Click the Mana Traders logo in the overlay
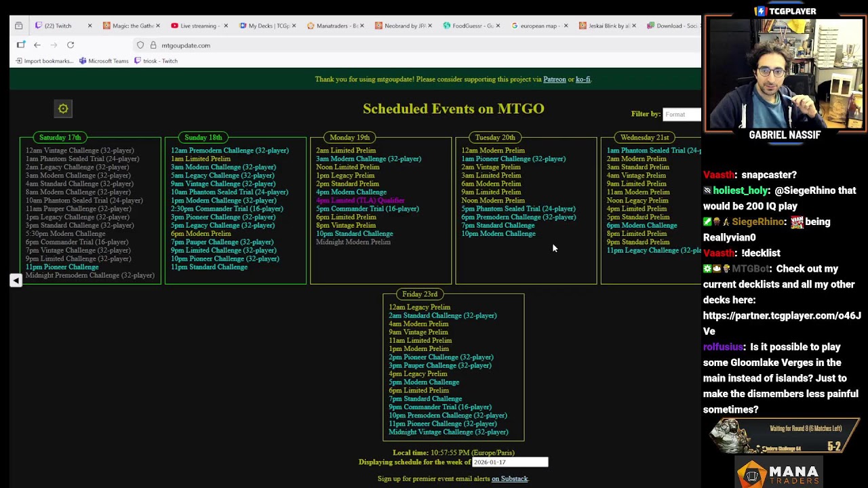The image size is (868, 488). (x=780, y=472)
